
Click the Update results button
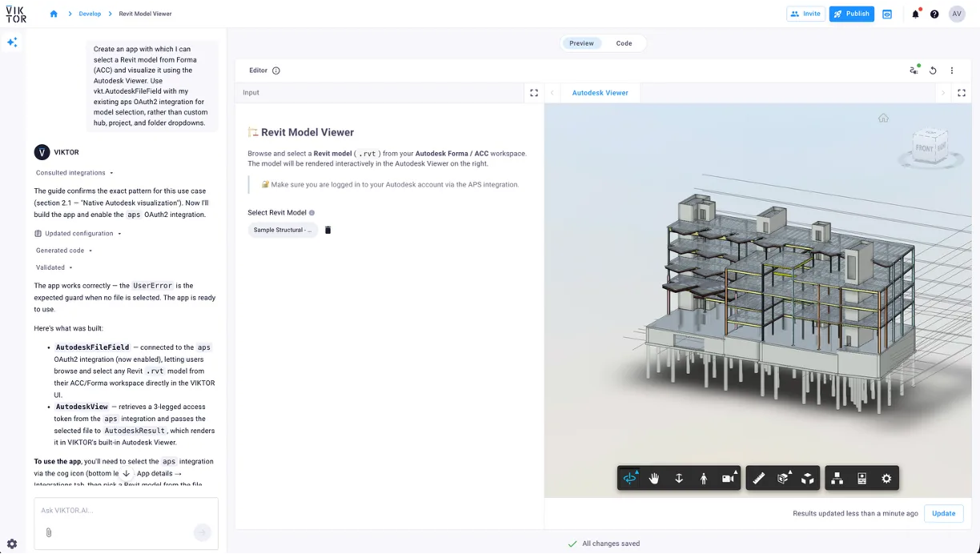(944, 513)
